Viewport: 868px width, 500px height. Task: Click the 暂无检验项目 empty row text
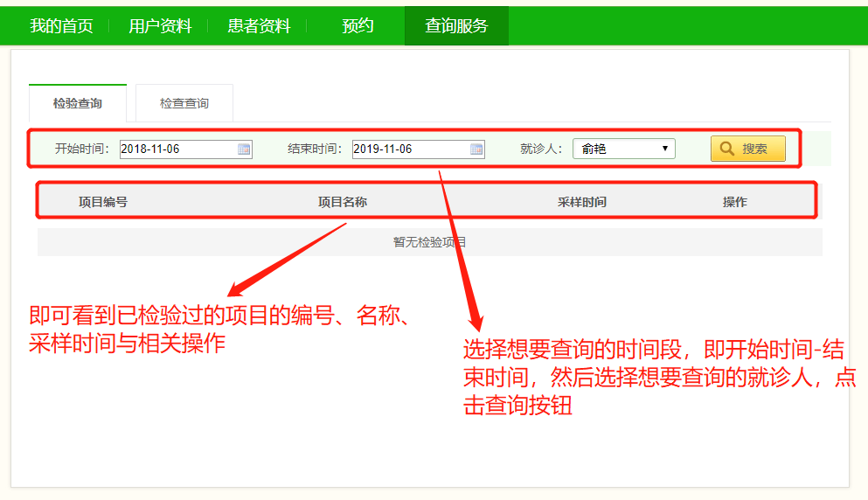[429, 242]
